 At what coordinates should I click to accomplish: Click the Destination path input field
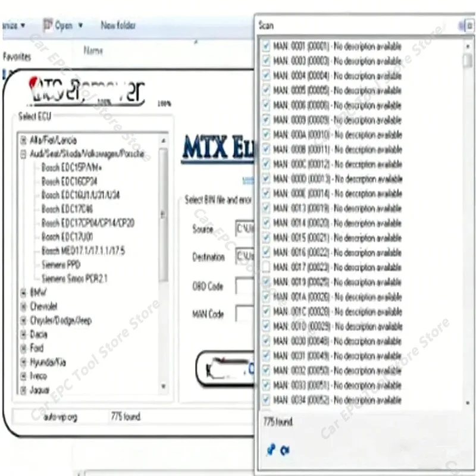245,256
